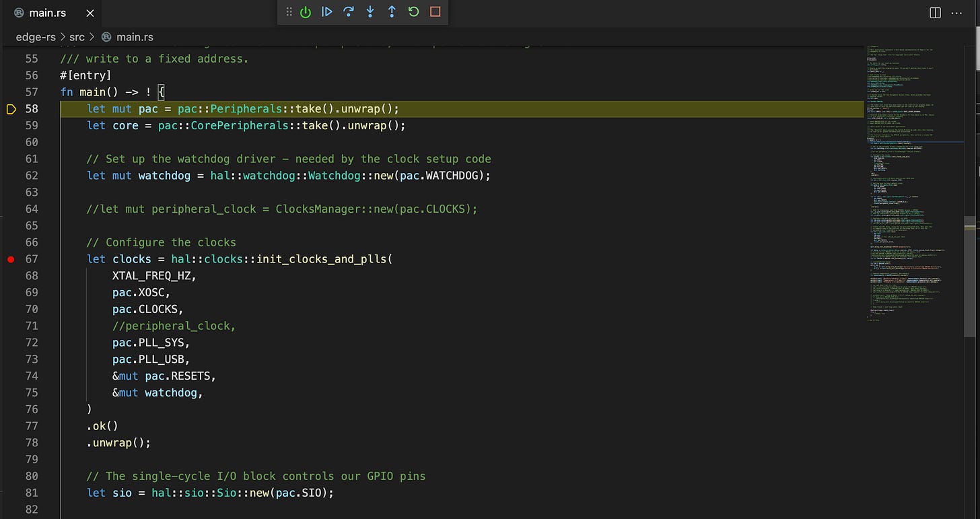
Task: Grab the debug toolbar drag handle
Action: click(289, 11)
